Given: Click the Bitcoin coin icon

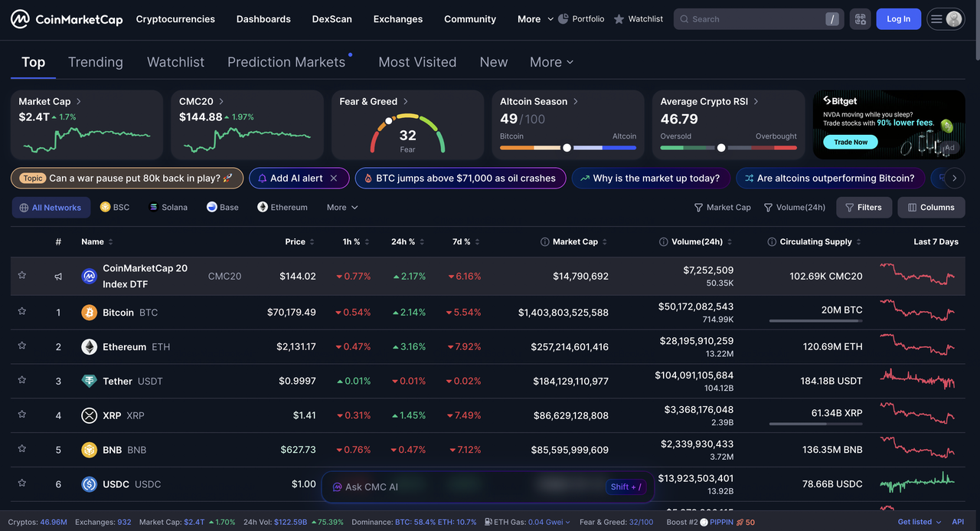Looking at the screenshot, I should click(90, 313).
